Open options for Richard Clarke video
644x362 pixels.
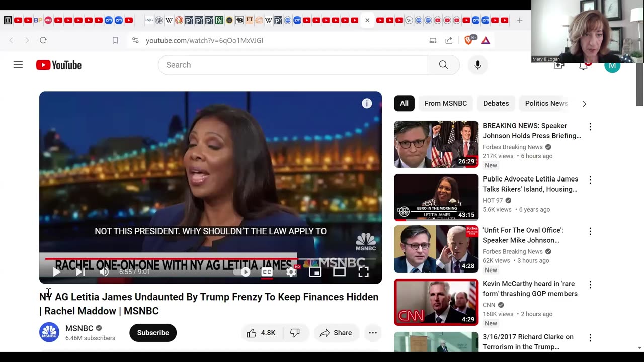[x=590, y=338]
